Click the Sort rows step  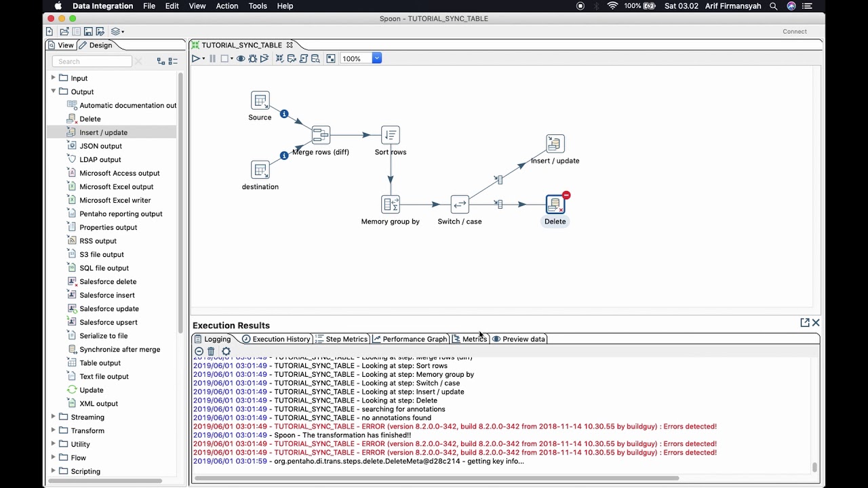pyautogui.click(x=391, y=135)
